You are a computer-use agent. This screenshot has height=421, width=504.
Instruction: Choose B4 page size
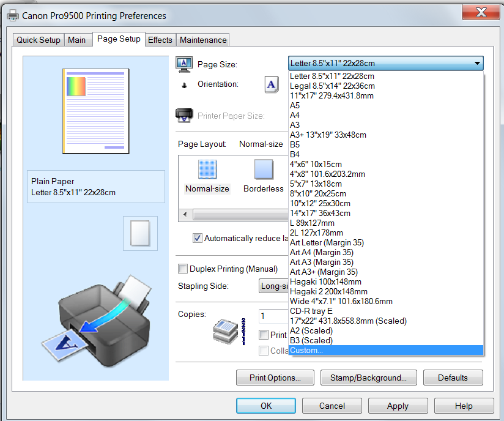(x=386, y=154)
